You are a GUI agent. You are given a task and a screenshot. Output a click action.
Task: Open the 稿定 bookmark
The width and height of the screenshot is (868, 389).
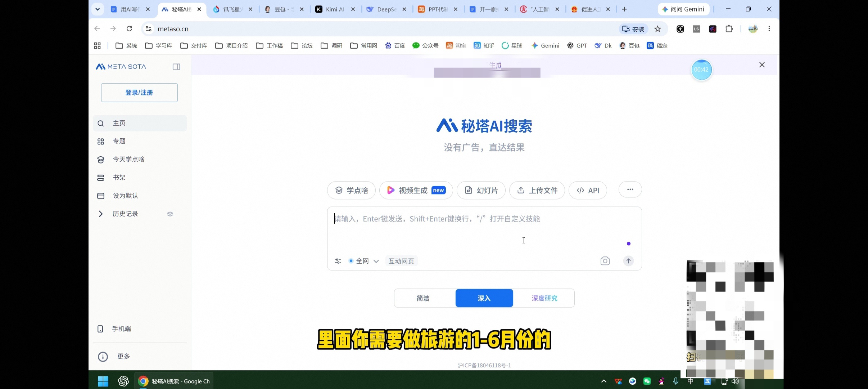657,46
